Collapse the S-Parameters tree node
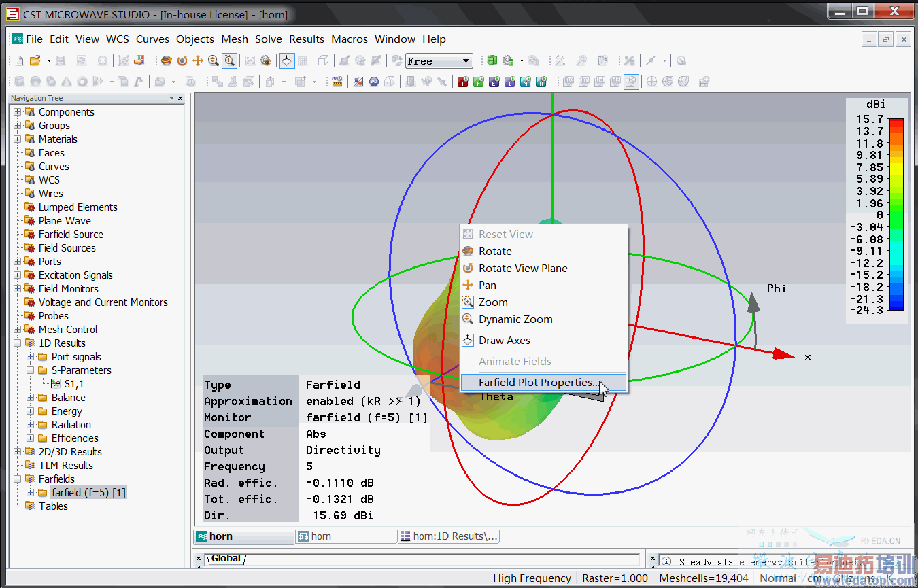This screenshot has height=588, width=918. [x=31, y=370]
